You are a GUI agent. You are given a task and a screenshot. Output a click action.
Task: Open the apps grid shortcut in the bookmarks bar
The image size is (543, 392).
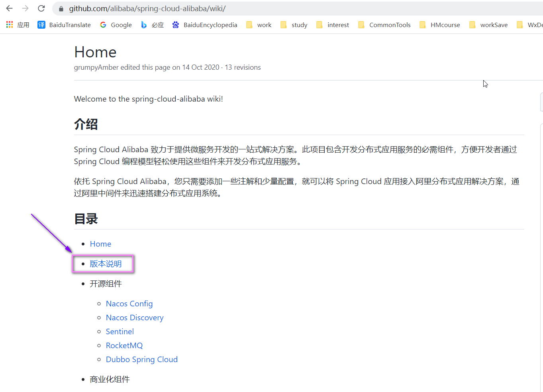point(18,25)
